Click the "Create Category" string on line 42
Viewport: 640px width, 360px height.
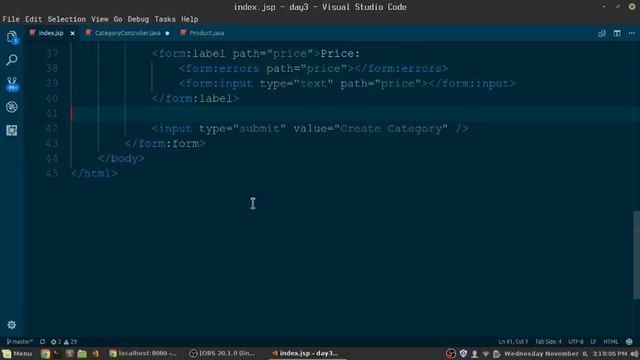tap(391, 129)
